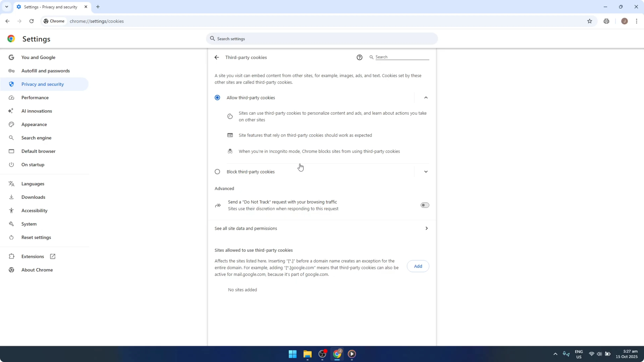Select the Allow third-party cookies radio button
644x362 pixels.
[x=217, y=97]
